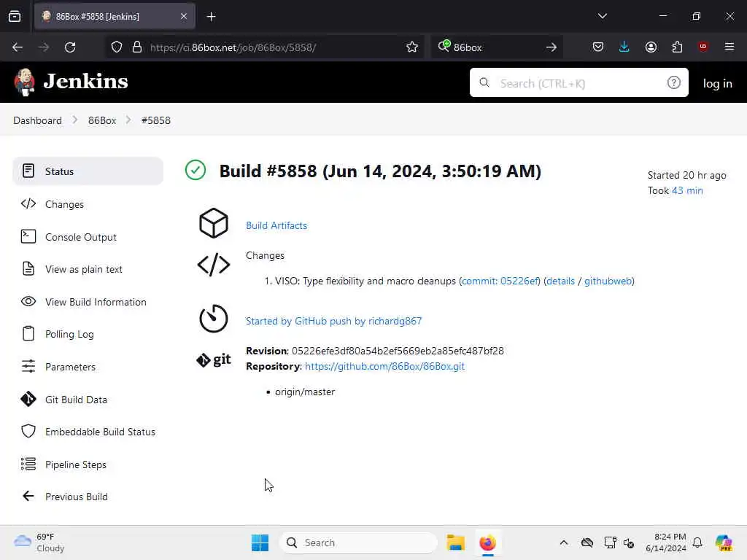Open File Explorer from the taskbar

pyautogui.click(x=455, y=542)
